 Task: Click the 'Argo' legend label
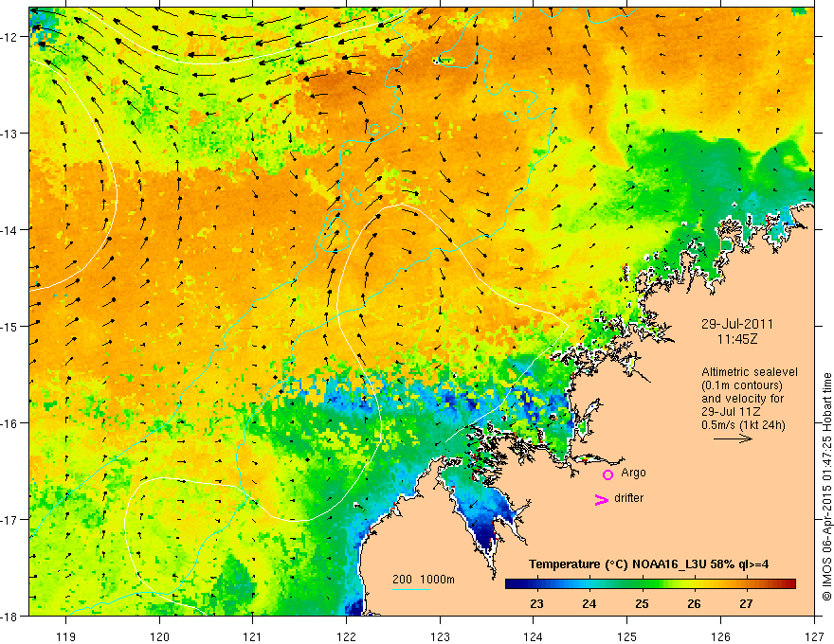coord(633,473)
